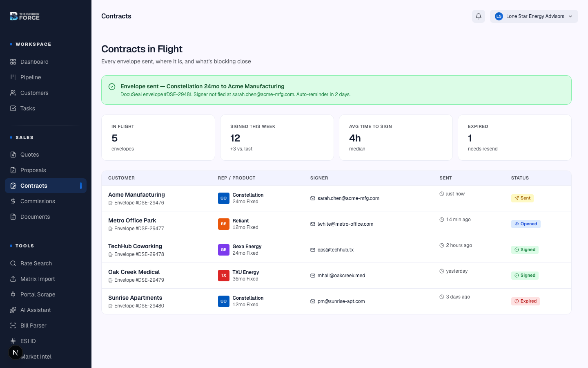The image size is (588, 368).
Task: Click the CO badge for Acme Manufacturing
Action: [x=224, y=198]
